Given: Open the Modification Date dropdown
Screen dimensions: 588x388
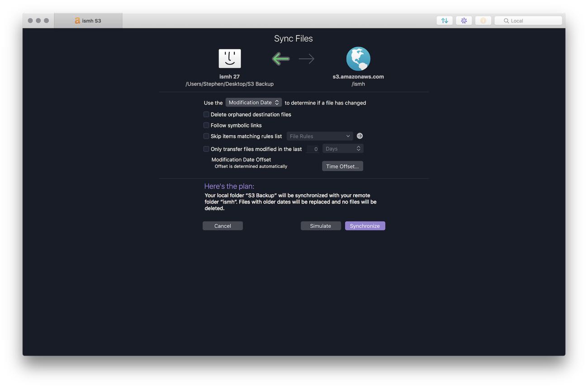Looking at the screenshot, I should point(254,103).
